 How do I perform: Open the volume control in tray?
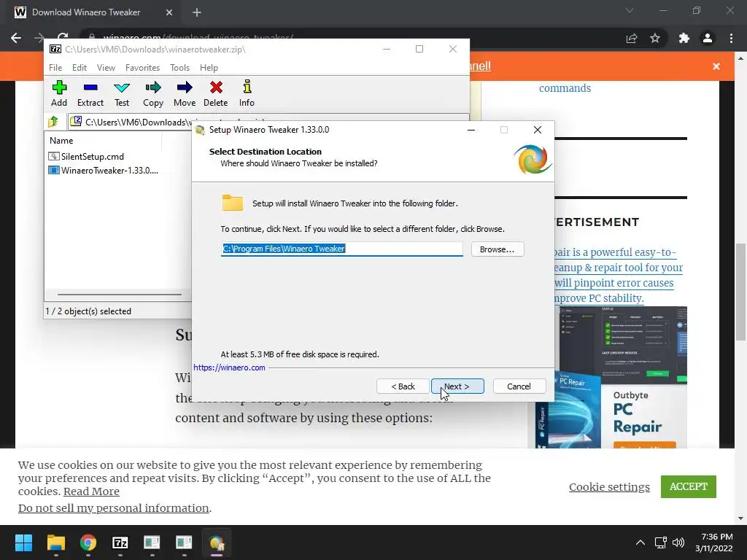coord(678,542)
